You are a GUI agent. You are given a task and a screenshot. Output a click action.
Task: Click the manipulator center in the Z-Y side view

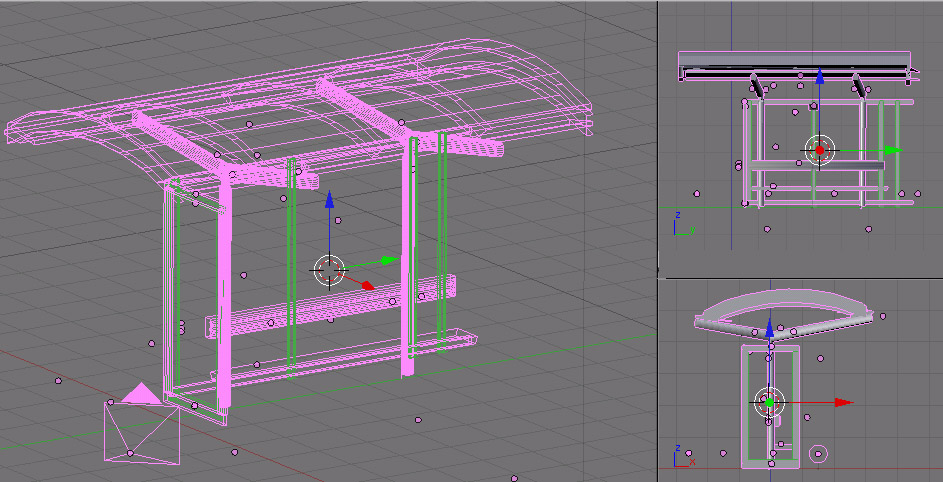coord(819,150)
